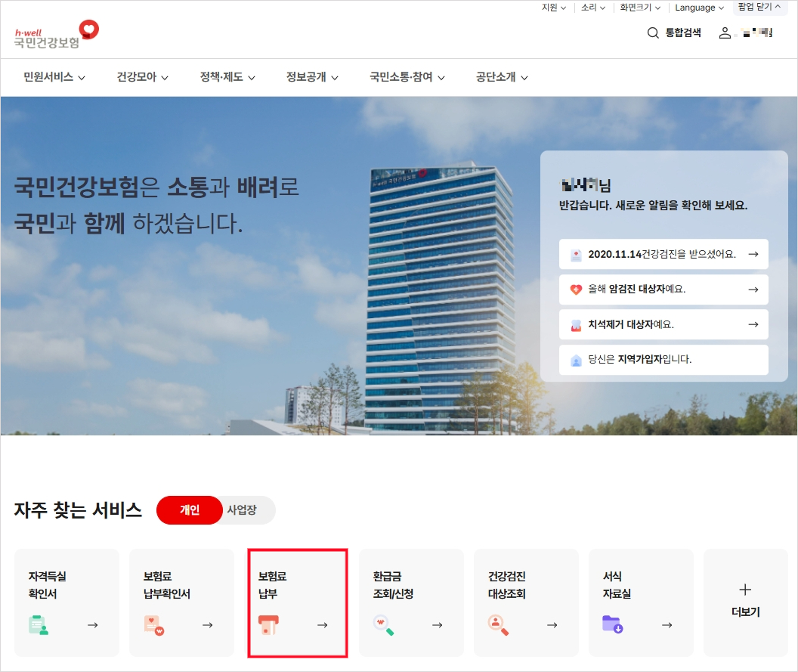Expand the 국민소통·참여 menu
Screen dimensions: 798x672
407,77
